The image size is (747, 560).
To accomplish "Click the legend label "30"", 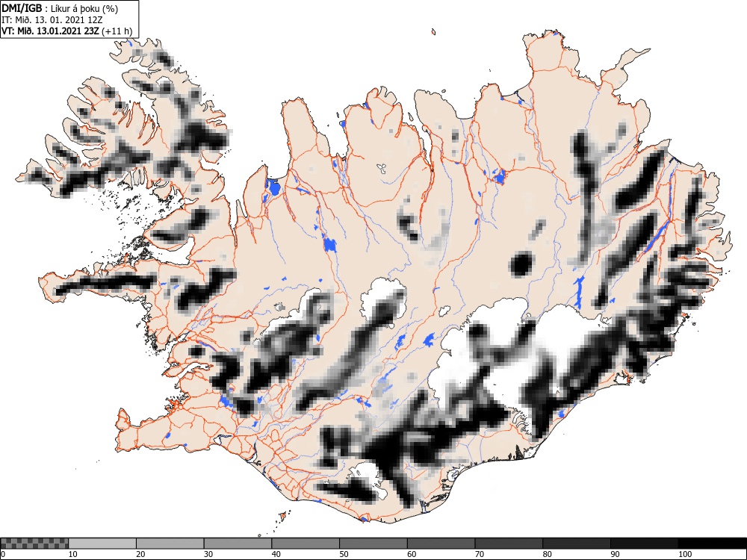I will 208,554.
